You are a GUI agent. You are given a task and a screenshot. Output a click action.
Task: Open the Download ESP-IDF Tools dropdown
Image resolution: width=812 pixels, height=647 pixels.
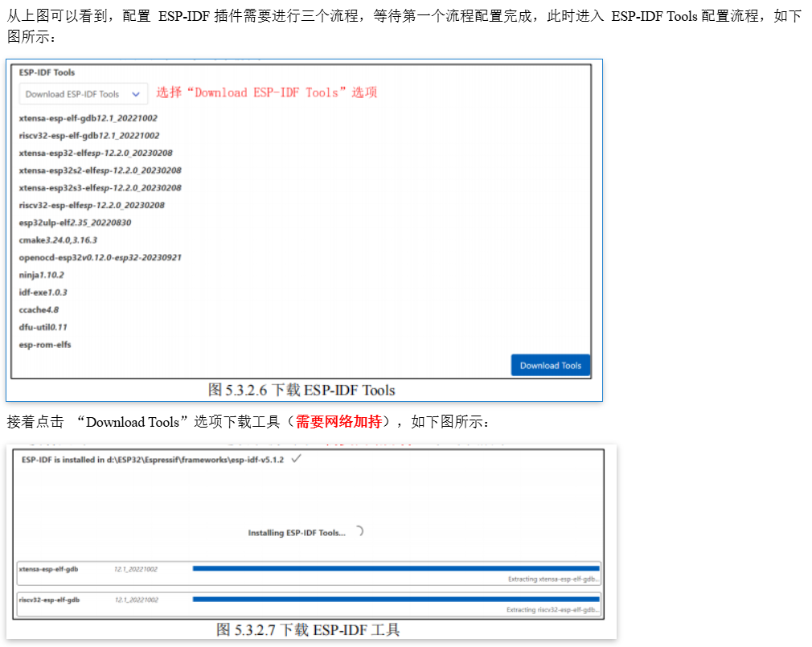point(84,94)
